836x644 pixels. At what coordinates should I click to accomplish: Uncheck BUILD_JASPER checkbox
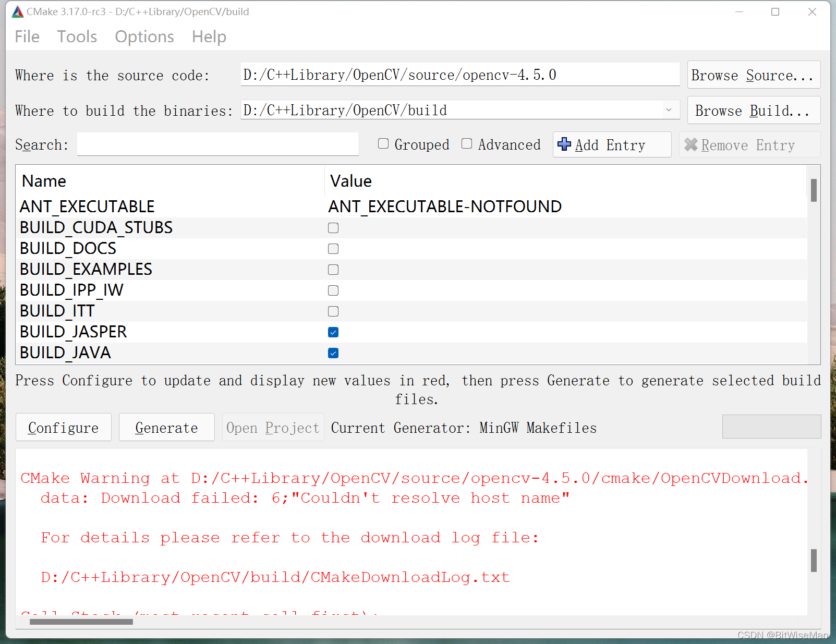click(x=333, y=332)
